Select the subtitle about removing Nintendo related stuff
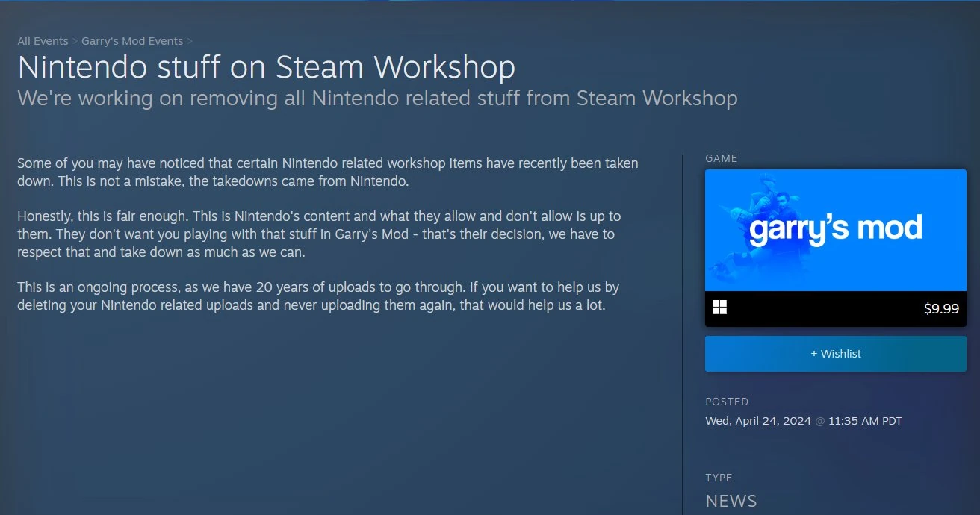 click(376, 98)
